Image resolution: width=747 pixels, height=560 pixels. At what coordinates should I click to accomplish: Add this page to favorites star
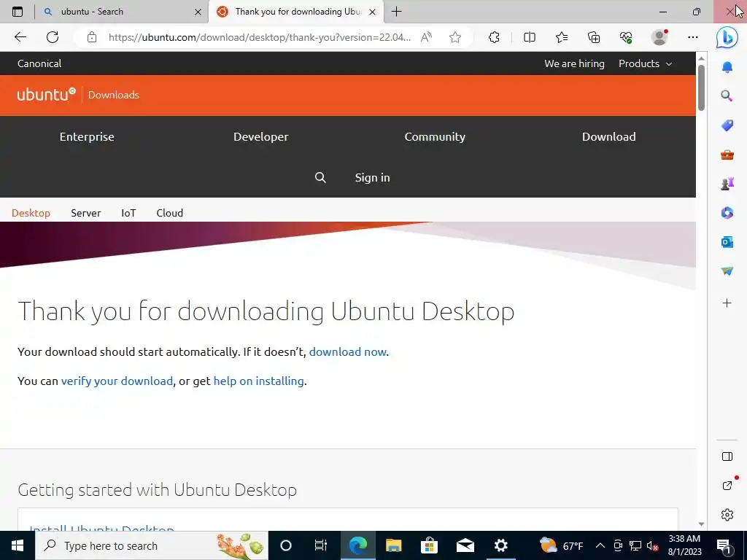(455, 37)
